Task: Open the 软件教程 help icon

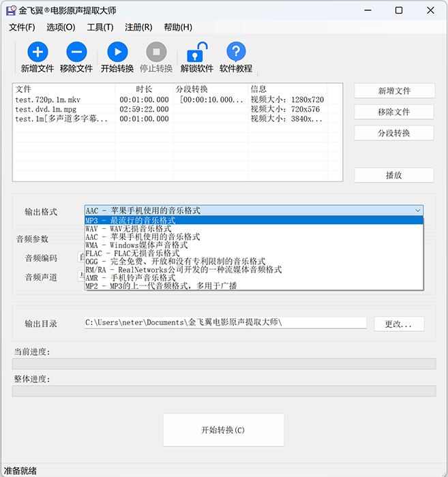Action: [x=236, y=52]
